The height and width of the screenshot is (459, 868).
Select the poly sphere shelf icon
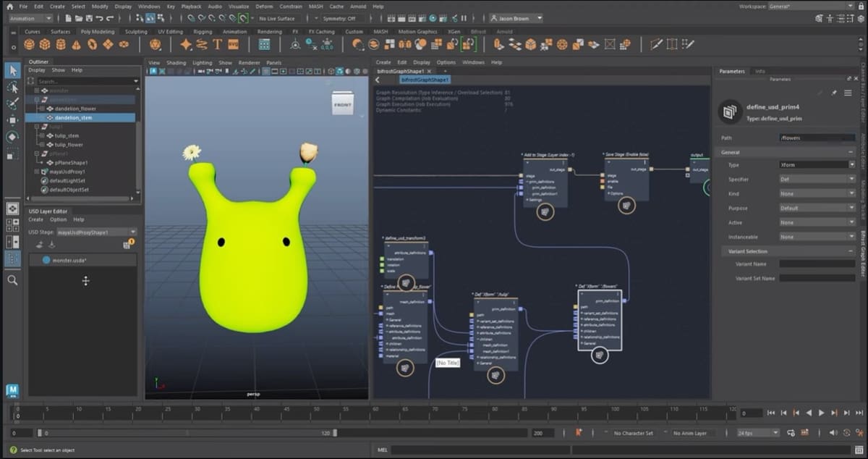pyautogui.click(x=30, y=44)
